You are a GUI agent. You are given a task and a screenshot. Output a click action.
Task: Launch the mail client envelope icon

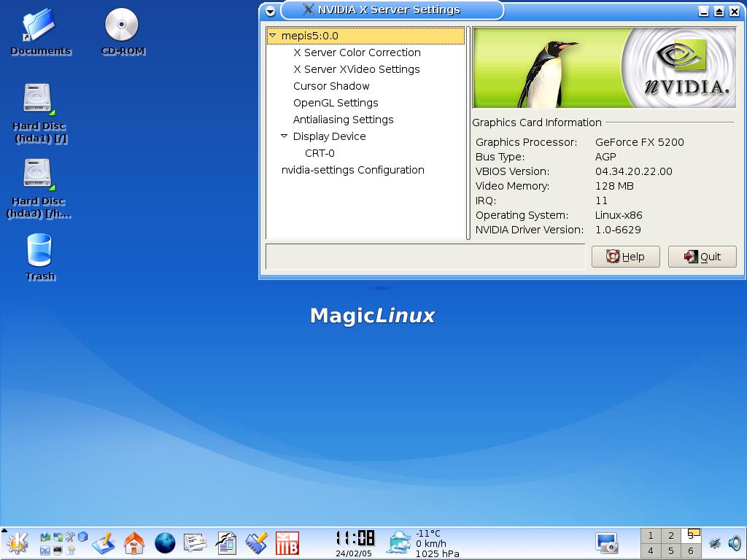(196, 542)
